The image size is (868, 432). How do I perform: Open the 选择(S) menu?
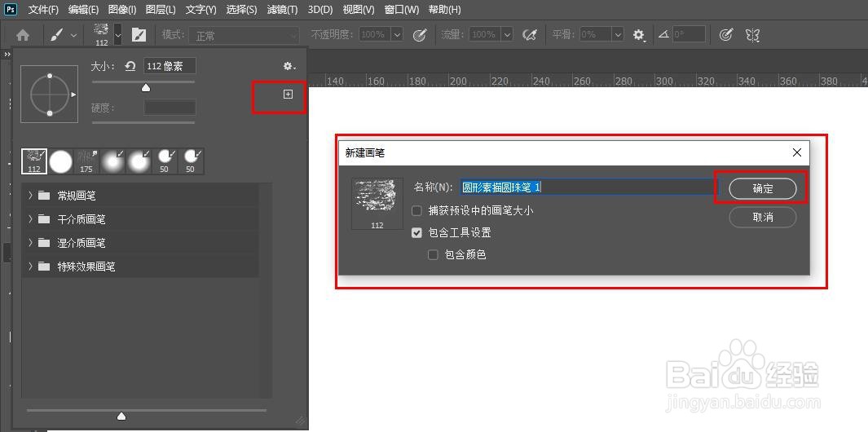click(242, 10)
